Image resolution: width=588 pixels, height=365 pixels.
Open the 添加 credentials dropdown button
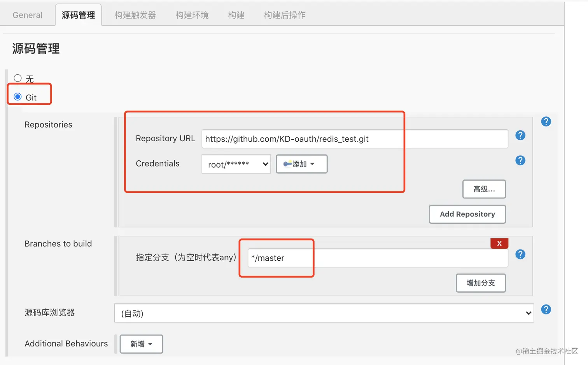301,164
